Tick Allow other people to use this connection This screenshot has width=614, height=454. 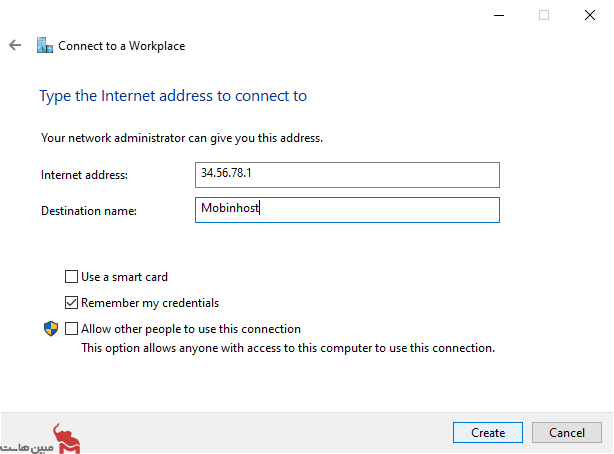coord(71,328)
